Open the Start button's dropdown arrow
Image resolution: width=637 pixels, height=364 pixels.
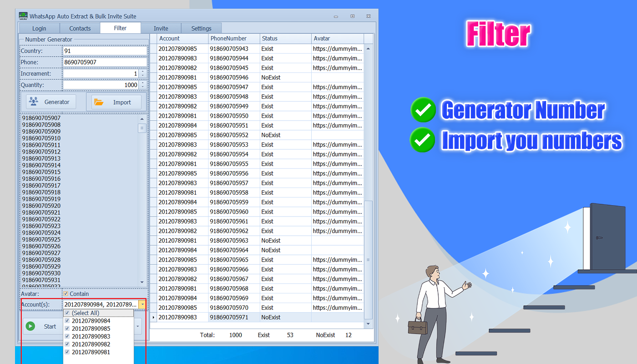[138, 326]
